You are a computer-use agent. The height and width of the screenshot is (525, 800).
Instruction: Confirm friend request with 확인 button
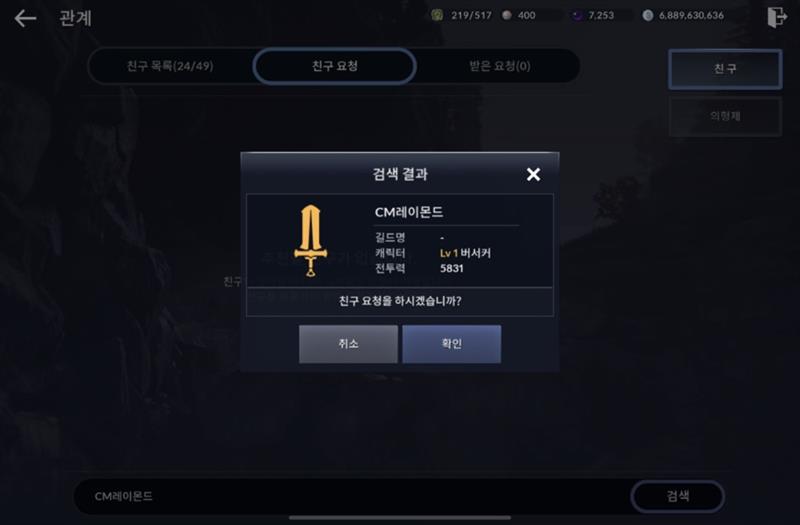tap(452, 344)
